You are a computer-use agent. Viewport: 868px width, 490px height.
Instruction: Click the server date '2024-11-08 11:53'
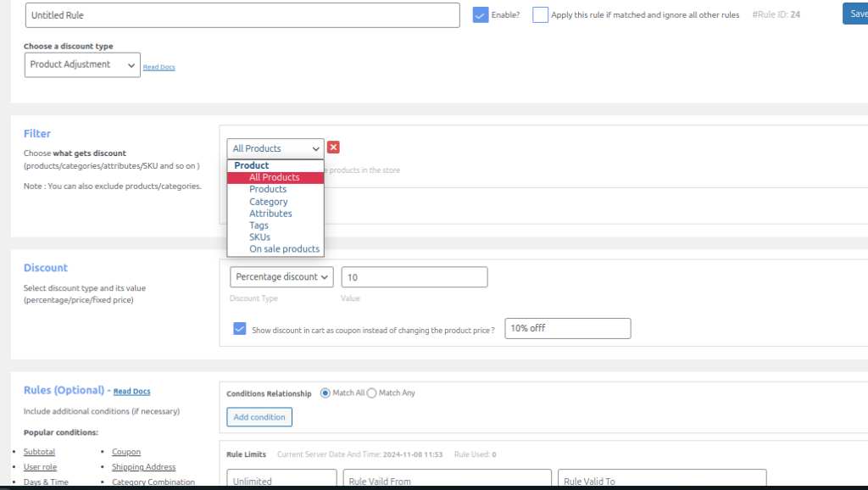pyautogui.click(x=413, y=454)
